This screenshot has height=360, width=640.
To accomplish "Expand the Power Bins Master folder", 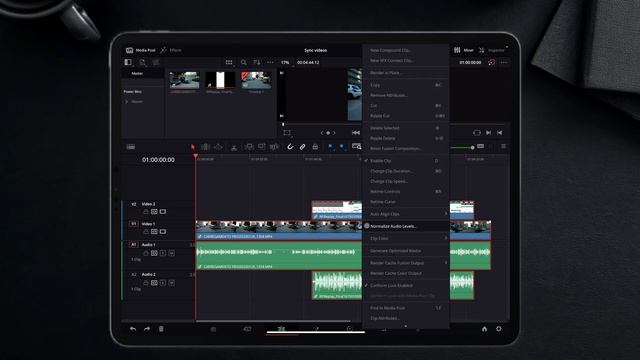I will point(127,102).
